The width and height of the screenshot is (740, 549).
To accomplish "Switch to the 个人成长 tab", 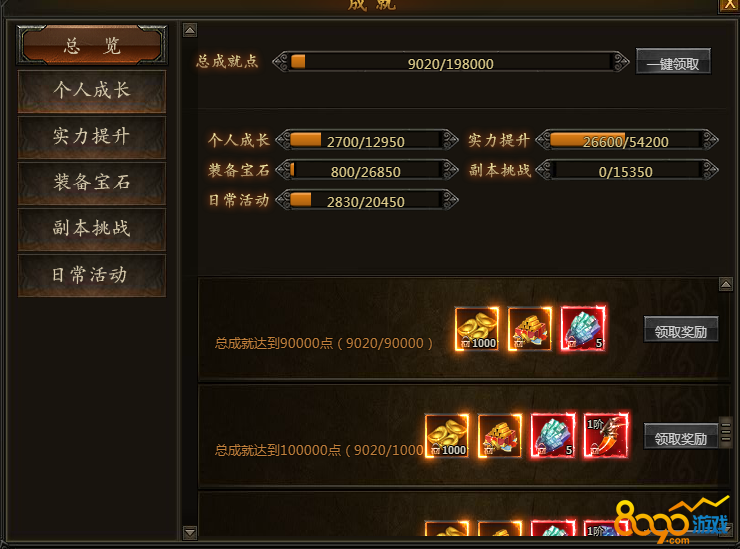I will click(x=92, y=91).
